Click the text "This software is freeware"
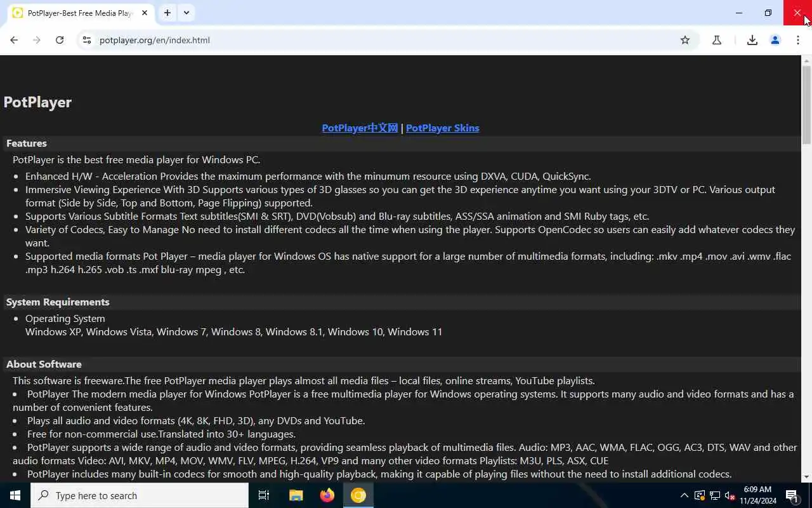This screenshot has width=812, height=508. [68, 381]
